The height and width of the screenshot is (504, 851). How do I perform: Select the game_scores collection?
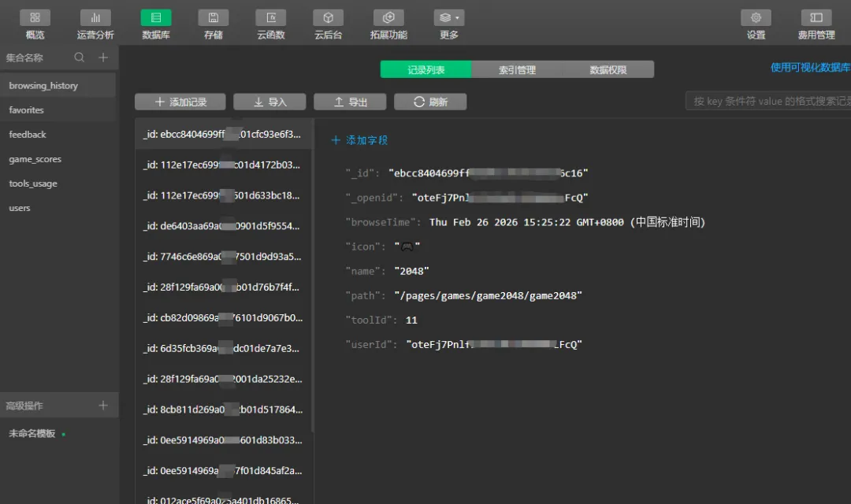[58, 159]
